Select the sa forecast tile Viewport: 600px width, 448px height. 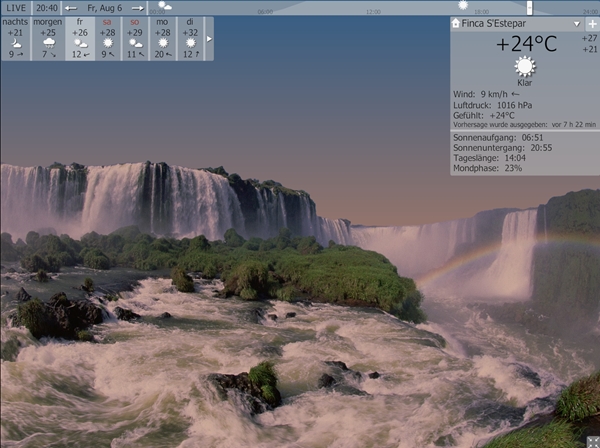tap(108, 38)
